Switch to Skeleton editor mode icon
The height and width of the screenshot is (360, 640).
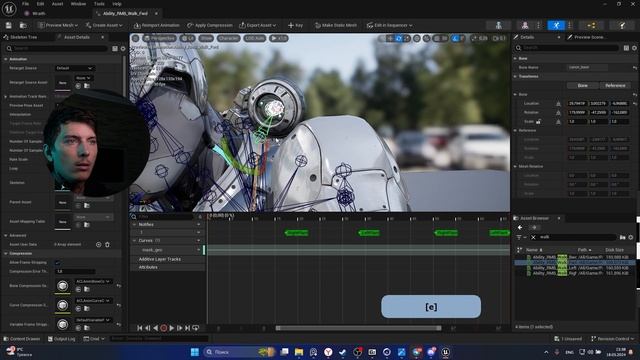498,25
